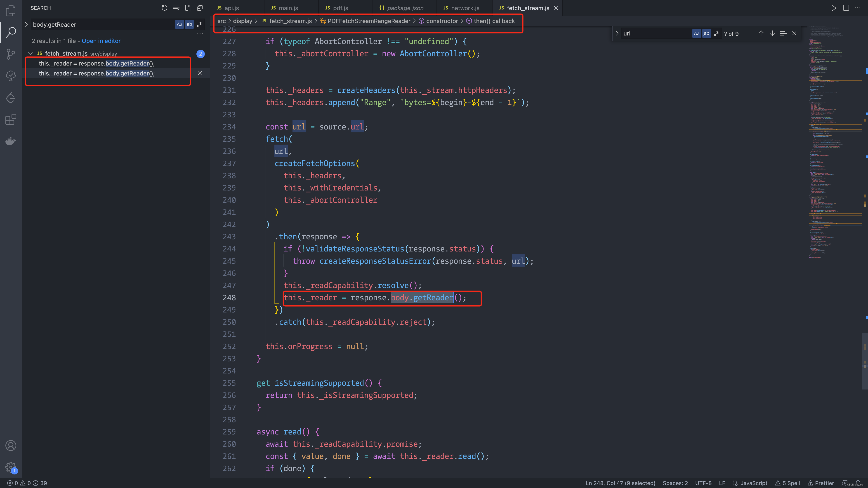Open the Source Control view

click(x=11, y=54)
